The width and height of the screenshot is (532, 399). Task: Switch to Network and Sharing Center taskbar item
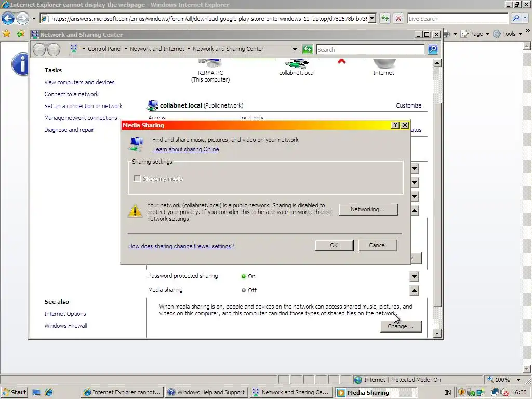pos(291,392)
